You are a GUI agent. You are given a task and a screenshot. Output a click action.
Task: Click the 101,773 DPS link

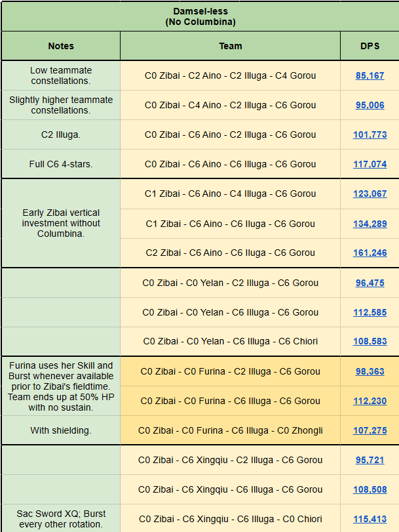[370, 134]
